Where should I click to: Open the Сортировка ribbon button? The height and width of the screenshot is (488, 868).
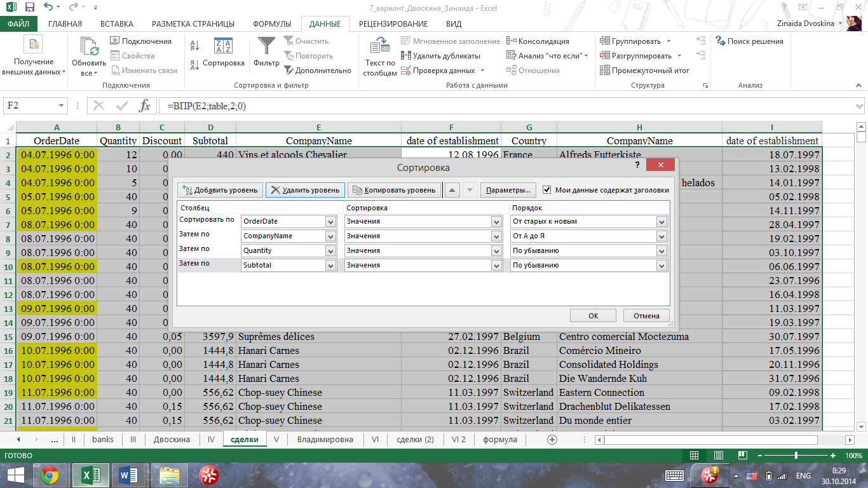(224, 52)
